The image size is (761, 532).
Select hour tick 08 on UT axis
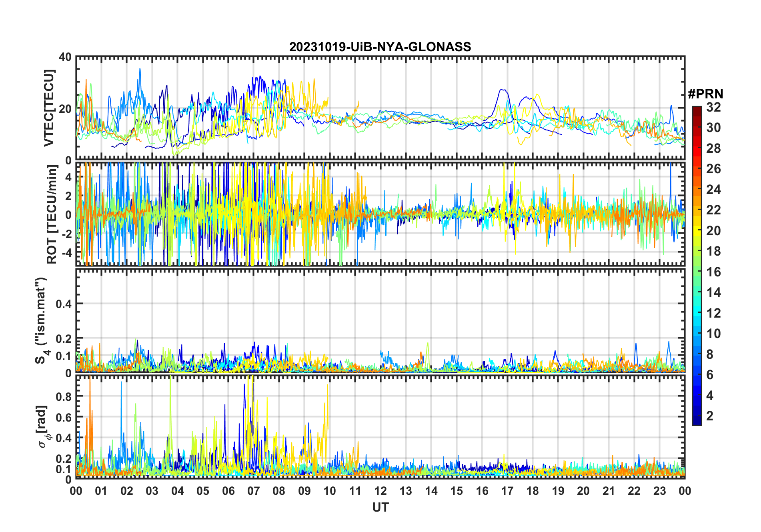click(x=279, y=491)
